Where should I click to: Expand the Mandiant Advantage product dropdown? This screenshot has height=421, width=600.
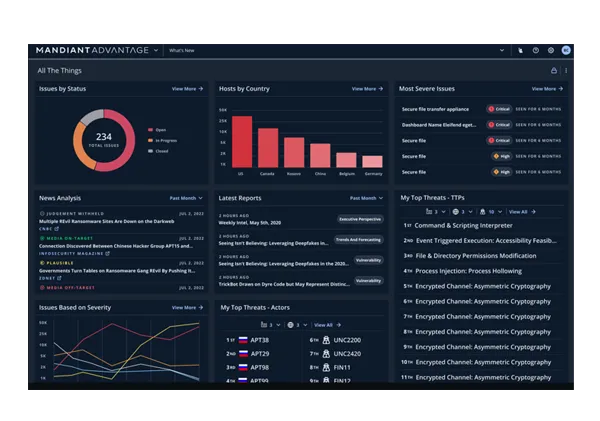pos(156,50)
